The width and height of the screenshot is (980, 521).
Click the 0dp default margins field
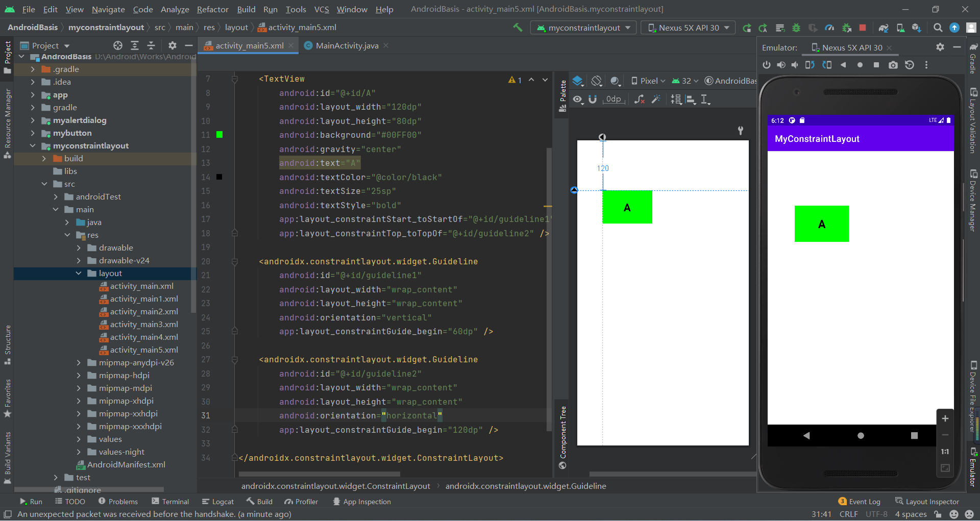(x=614, y=99)
